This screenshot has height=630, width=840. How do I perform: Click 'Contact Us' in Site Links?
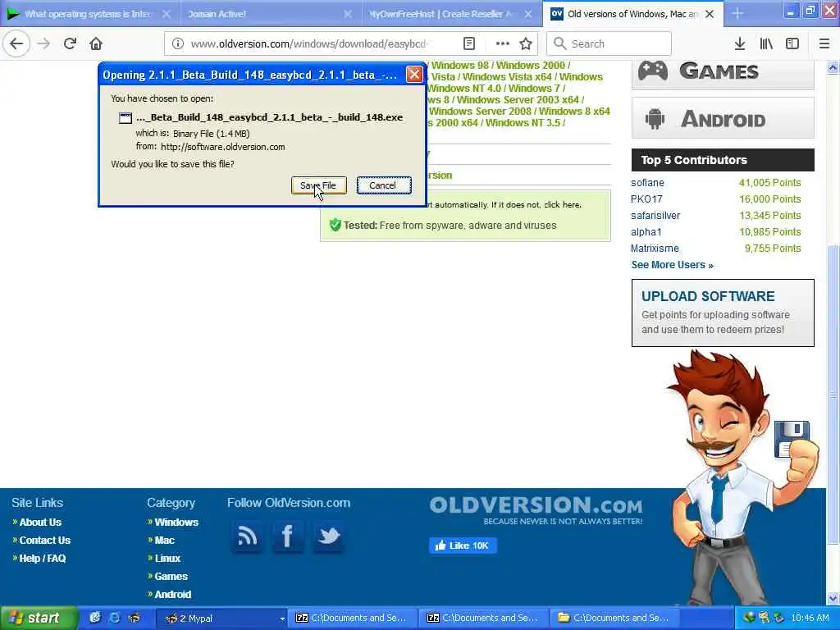pyautogui.click(x=45, y=540)
